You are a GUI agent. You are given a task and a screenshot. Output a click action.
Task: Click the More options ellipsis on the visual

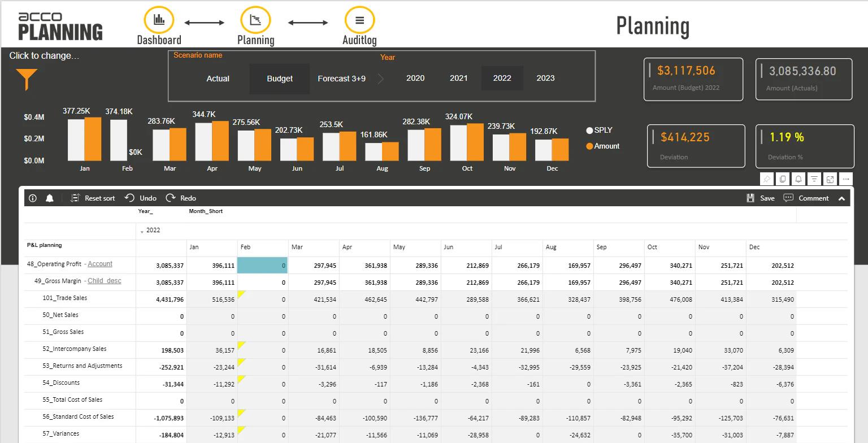[x=846, y=179]
